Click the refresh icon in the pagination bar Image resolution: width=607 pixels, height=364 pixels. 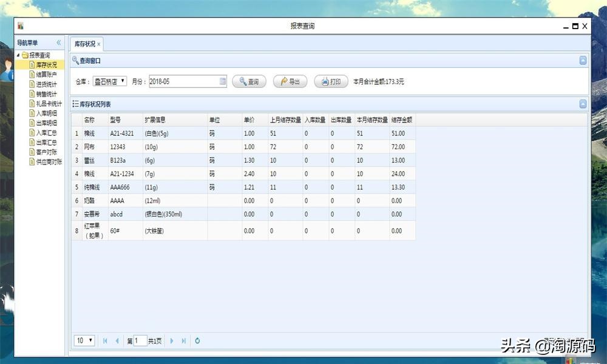coord(197,340)
